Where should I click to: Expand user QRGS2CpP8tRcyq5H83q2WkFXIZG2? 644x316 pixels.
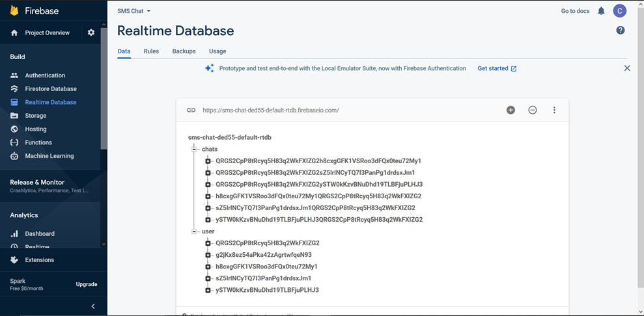[x=208, y=243]
